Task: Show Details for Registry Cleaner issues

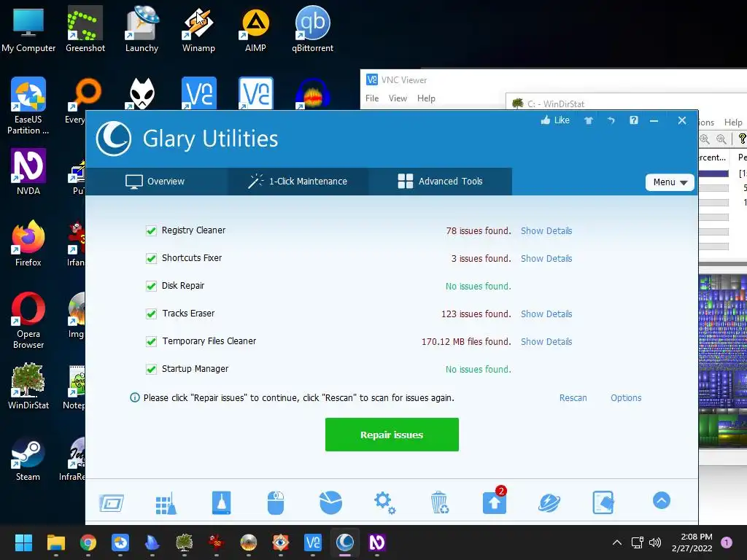Action: (x=546, y=231)
